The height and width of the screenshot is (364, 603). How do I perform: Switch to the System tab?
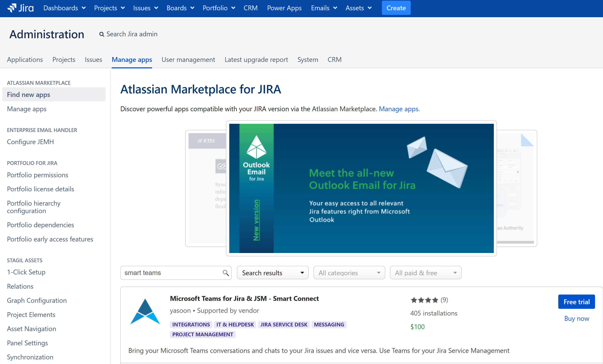pos(307,60)
